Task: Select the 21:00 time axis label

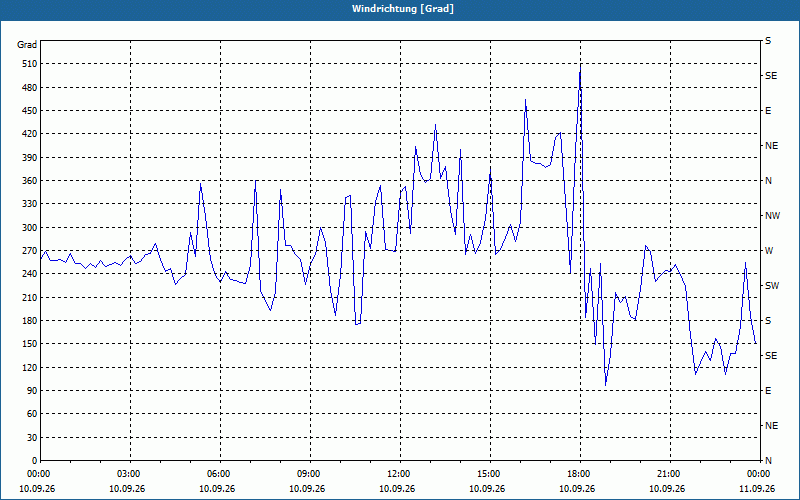Action: point(670,473)
